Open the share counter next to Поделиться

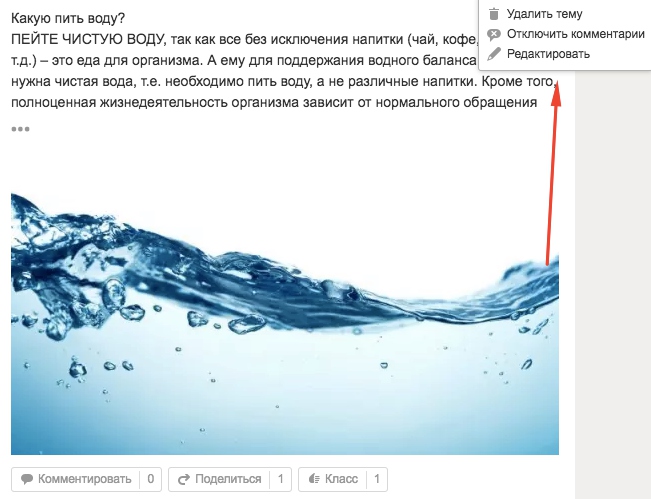tap(281, 479)
